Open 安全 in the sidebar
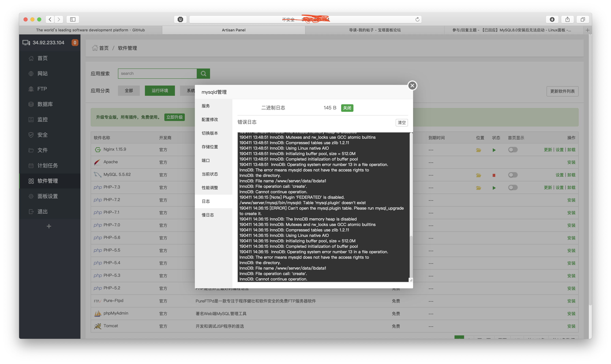611x364 pixels. 50,135
